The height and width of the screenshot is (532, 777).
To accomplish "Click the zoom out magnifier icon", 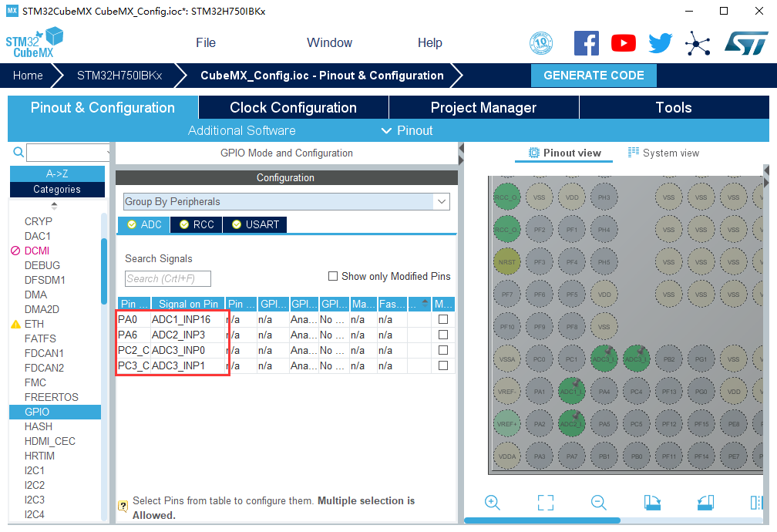I will (599, 502).
